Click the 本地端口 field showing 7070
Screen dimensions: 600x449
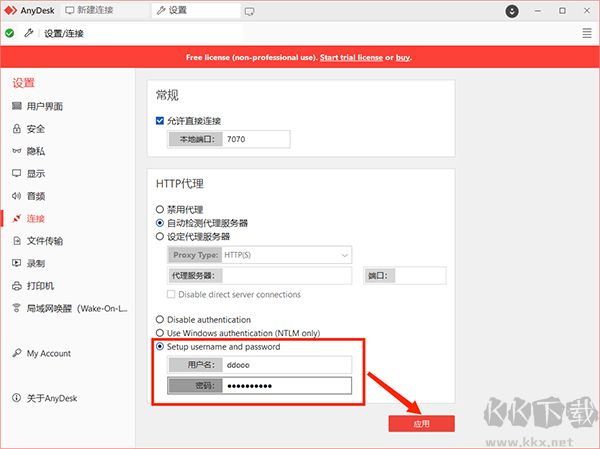coord(228,139)
